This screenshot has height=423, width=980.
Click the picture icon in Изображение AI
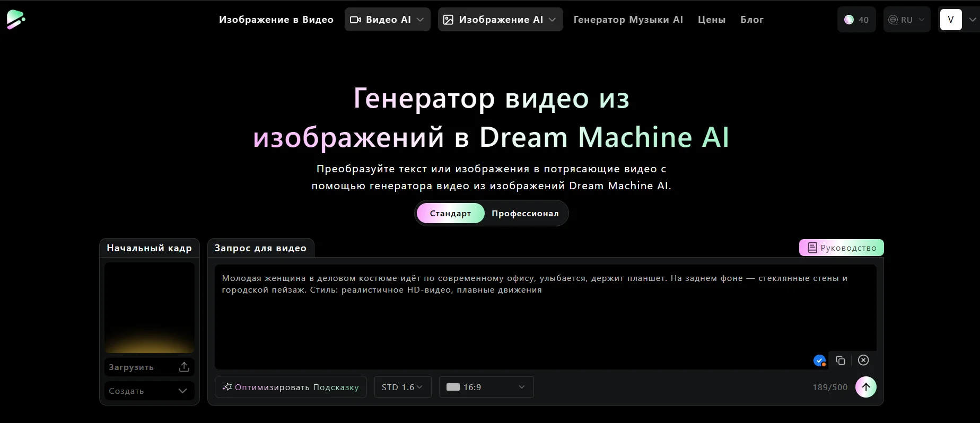pos(448,20)
